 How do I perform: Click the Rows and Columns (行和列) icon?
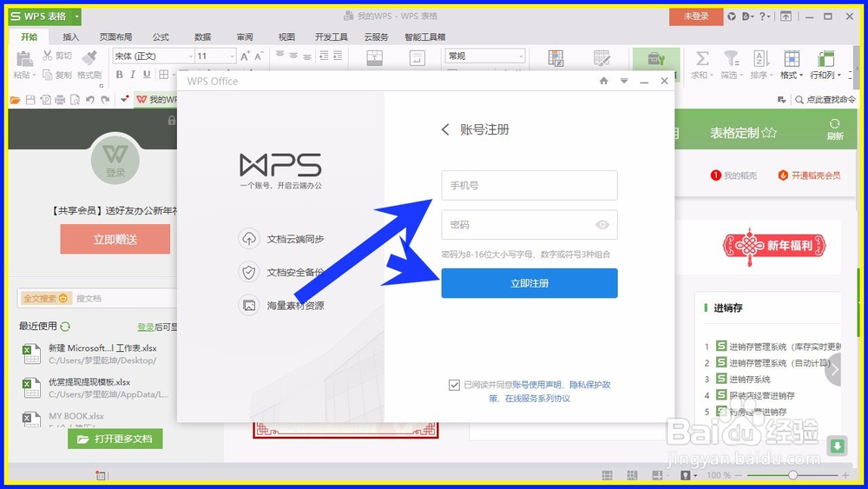point(825,58)
